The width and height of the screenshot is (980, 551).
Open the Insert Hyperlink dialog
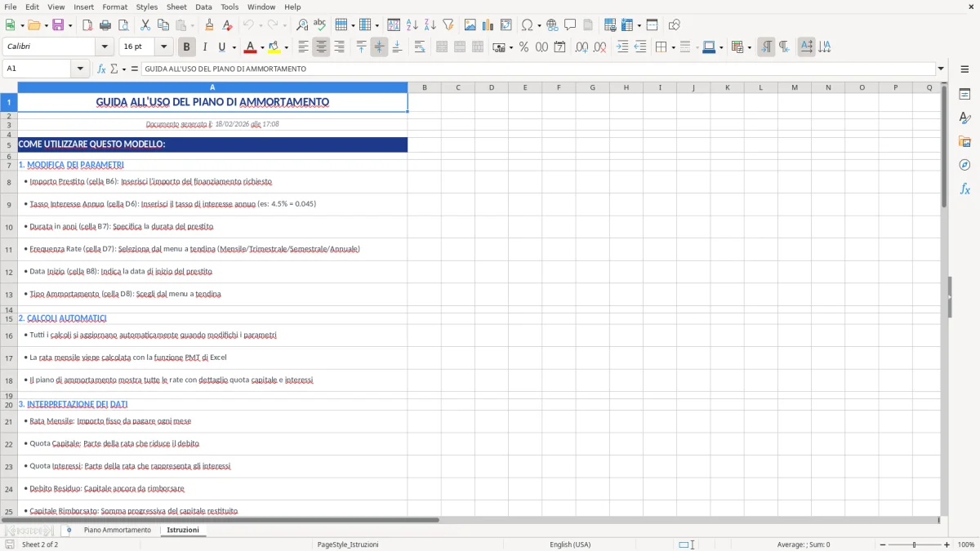(x=553, y=24)
